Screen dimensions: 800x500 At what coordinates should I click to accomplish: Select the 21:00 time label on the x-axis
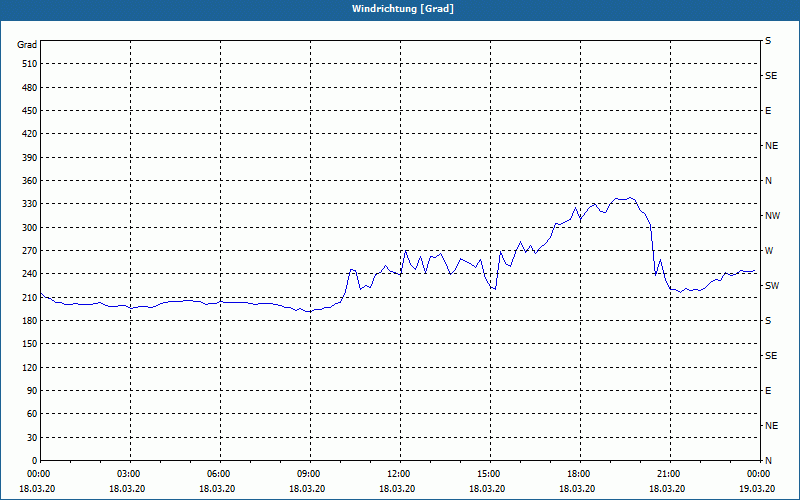[x=669, y=474]
